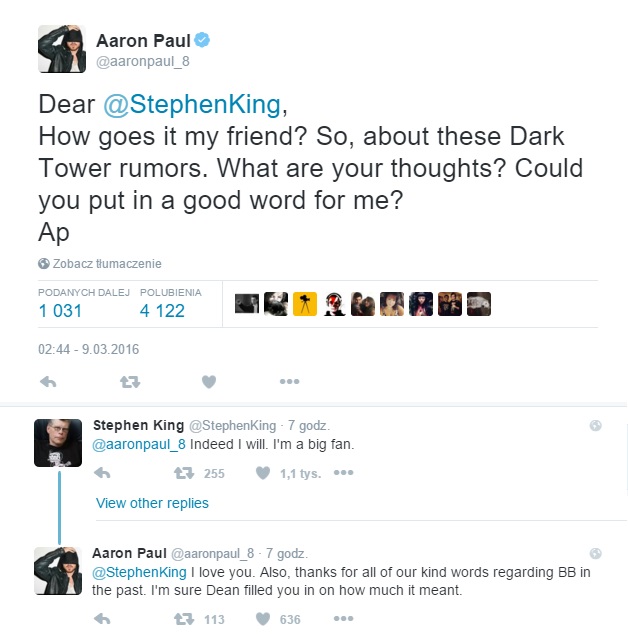Open the 4 122 likes list

point(162,311)
